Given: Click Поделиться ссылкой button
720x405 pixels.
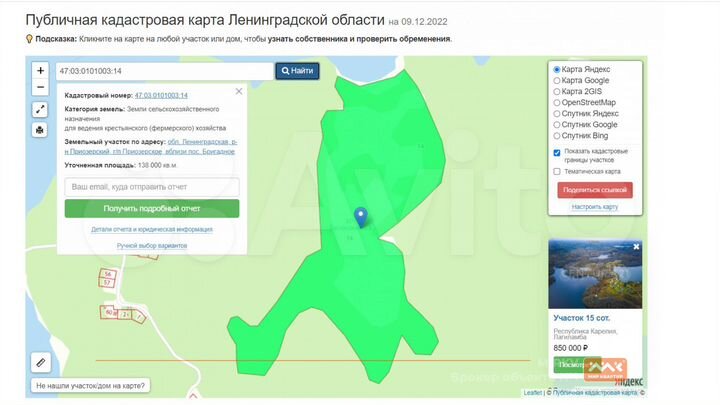Looking at the screenshot, I should [595, 190].
